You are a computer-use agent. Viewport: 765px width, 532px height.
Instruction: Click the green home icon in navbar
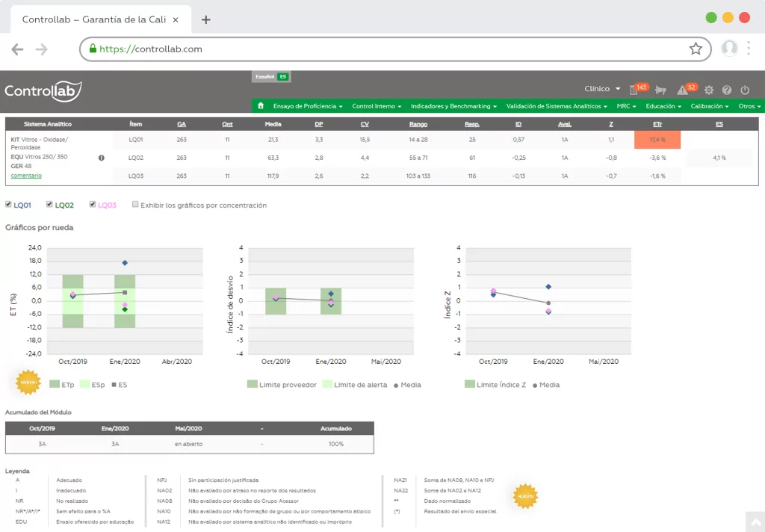click(x=260, y=106)
